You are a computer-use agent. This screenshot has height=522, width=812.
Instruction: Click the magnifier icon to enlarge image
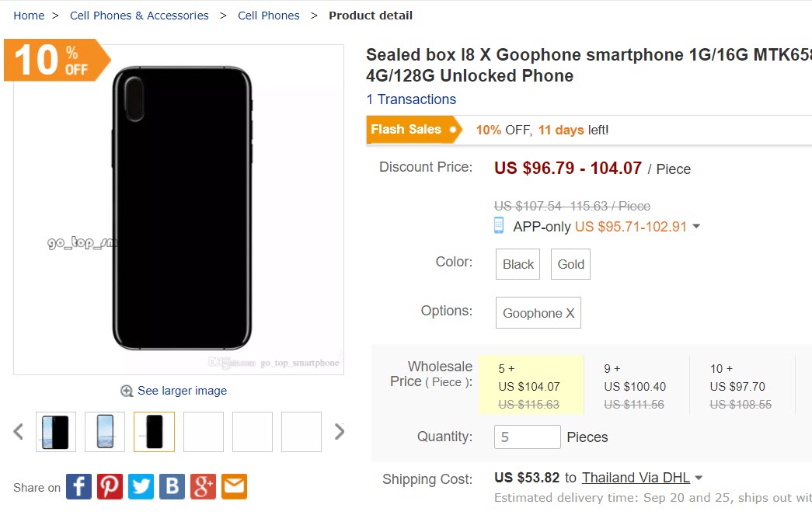tap(126, 391)
